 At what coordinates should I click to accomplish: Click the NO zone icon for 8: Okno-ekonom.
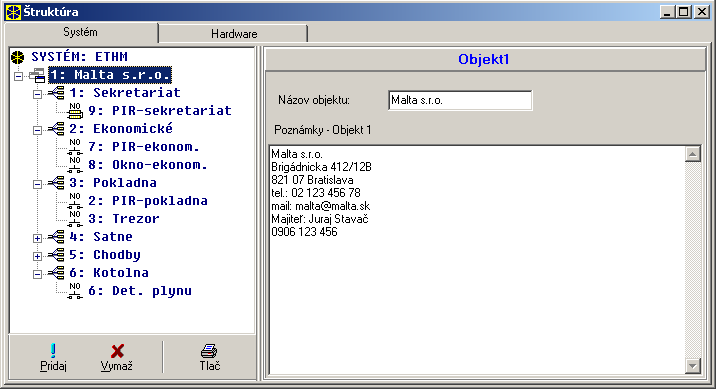pyautogui.click(x=75, y=165)
